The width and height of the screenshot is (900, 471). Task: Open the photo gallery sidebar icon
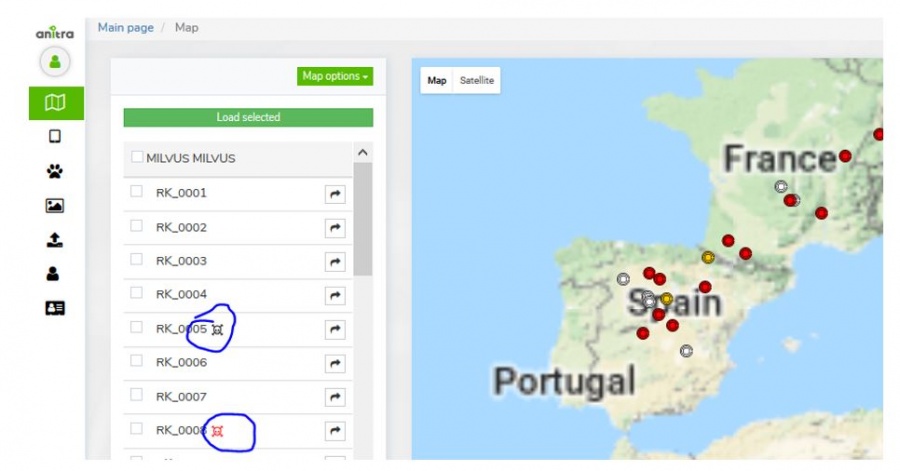coord(55,206)
